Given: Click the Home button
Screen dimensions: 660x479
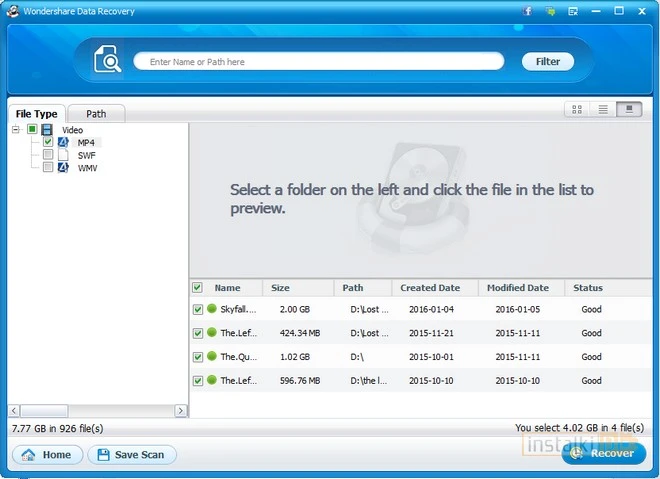Looking at the screenshot, I should tap(48, 455).
